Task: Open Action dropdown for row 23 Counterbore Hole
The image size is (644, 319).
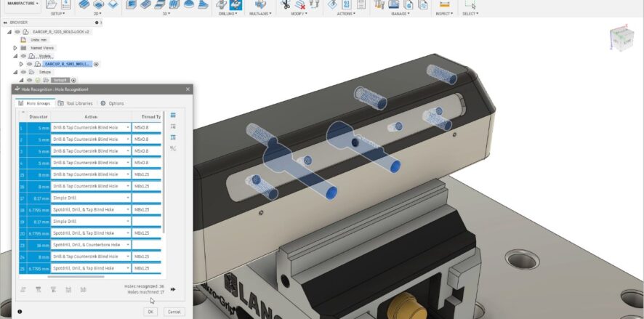Action: [127, 245]
